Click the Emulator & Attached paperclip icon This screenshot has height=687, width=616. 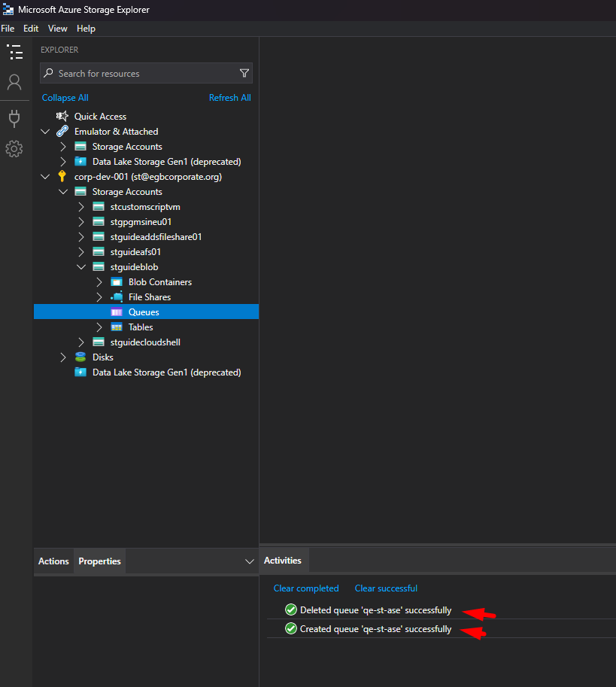62,131
